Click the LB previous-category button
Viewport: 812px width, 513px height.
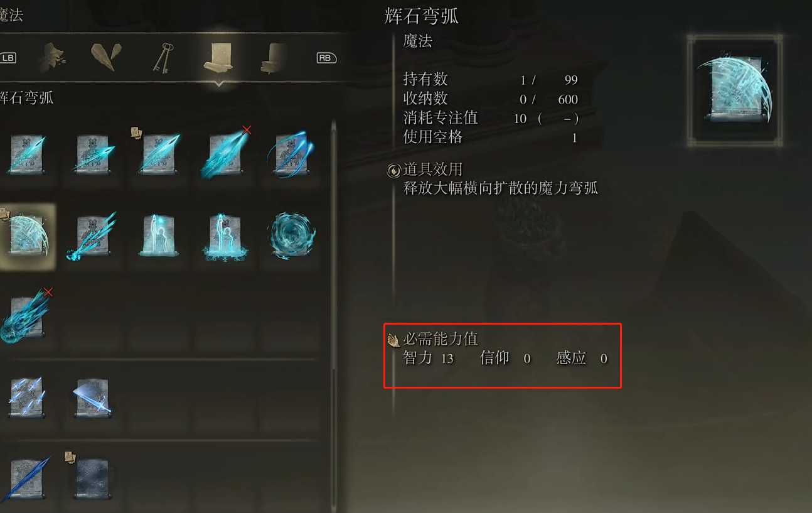point(8,58)
